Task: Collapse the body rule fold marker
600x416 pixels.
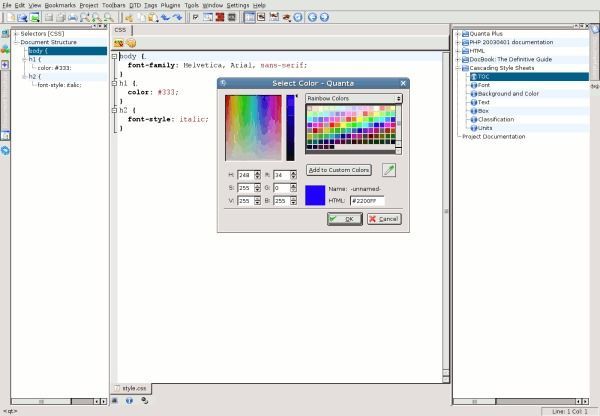Action: coord(114,57)
